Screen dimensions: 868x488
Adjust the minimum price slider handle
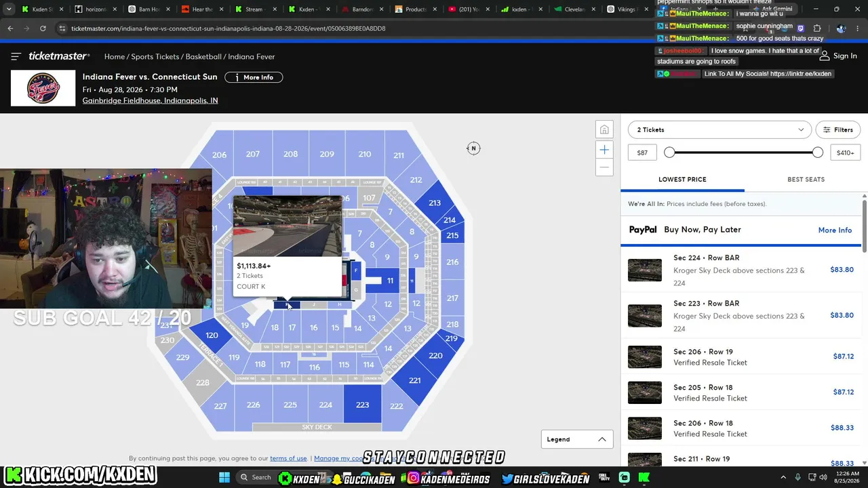tap(669, 152)
